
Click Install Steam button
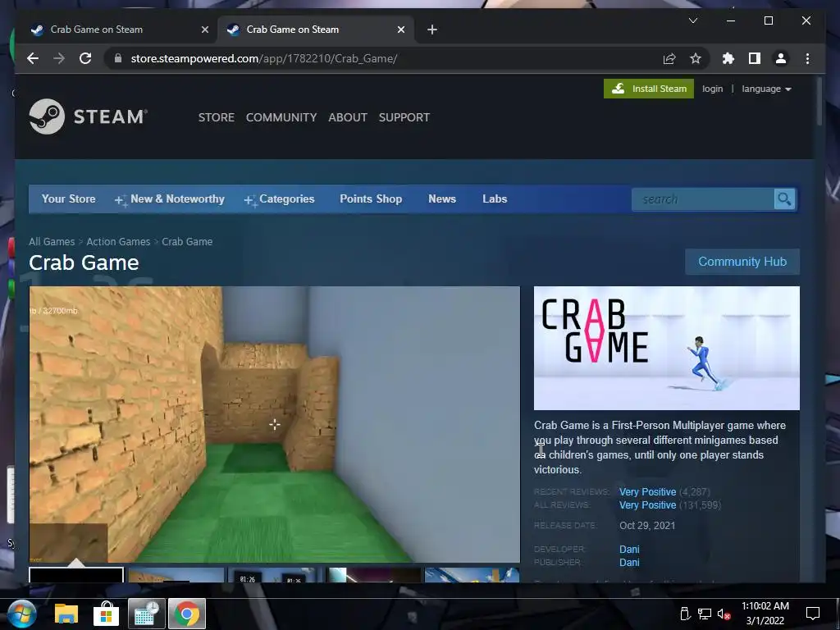[648, 89]
